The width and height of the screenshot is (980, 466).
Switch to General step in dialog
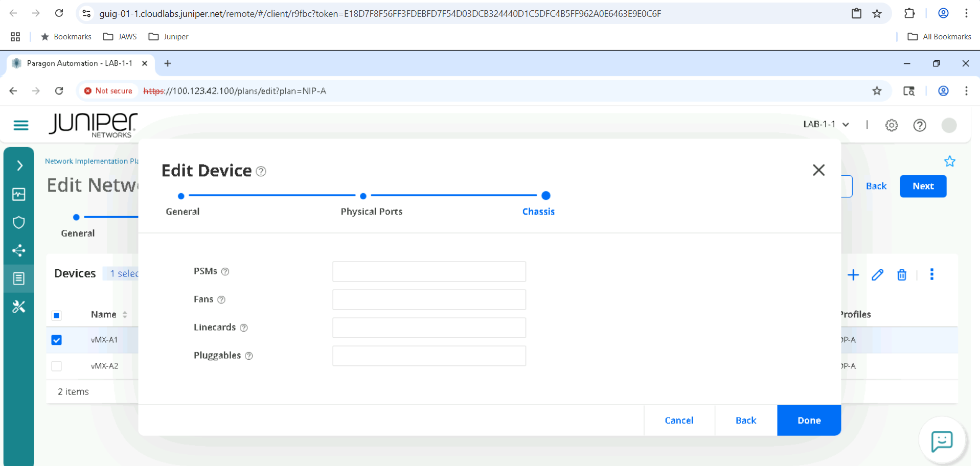pyautogui.click(x=181, y=196)
